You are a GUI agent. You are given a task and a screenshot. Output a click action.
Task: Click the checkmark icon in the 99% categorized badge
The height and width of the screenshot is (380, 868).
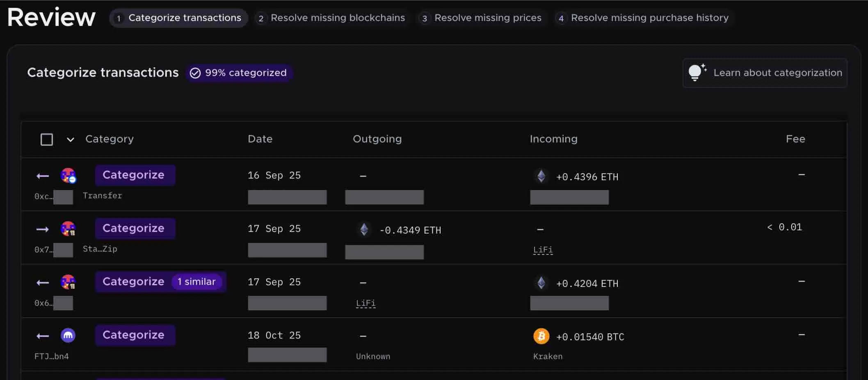click(x=195, y=73)
